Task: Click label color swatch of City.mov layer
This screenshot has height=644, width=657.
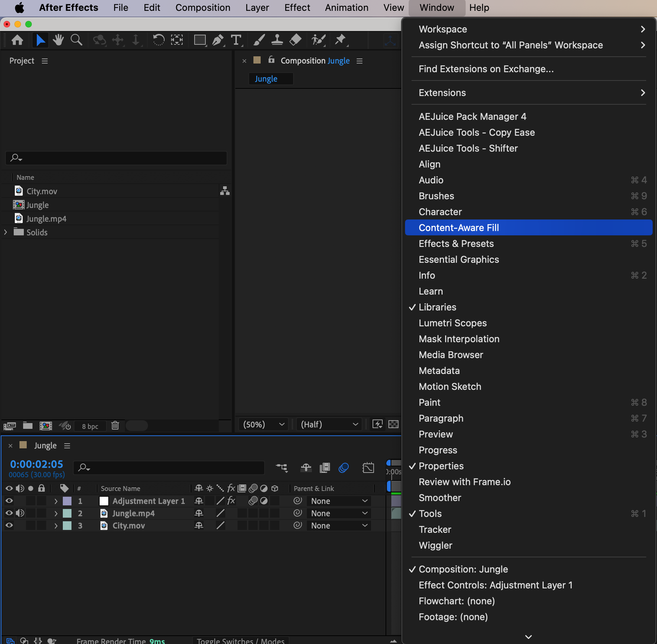Action: point(67,526)
